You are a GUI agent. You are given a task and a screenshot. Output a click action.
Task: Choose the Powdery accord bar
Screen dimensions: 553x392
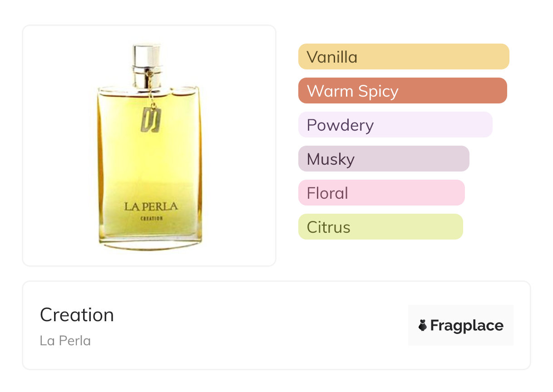click(x=395, y=125)
